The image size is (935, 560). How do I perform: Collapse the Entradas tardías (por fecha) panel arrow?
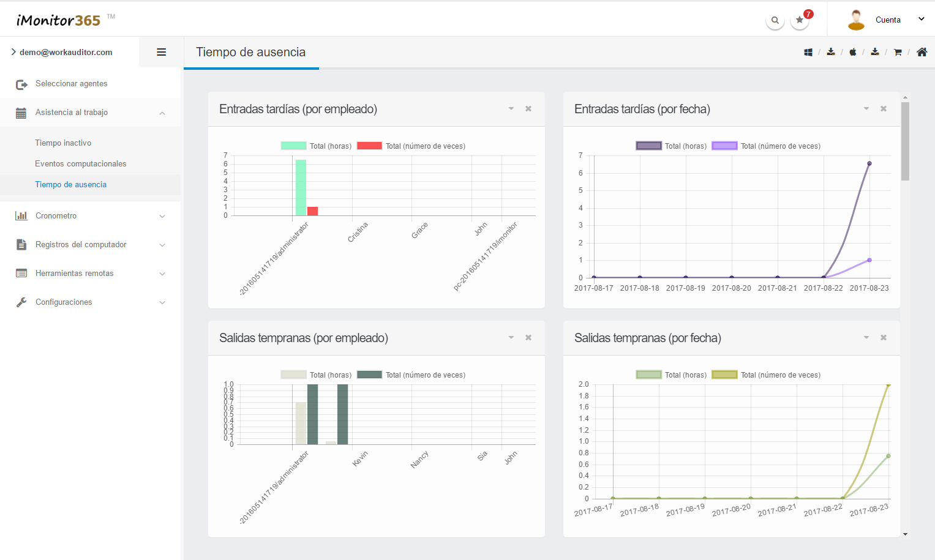pyautogui.click(x=866, y=109)
